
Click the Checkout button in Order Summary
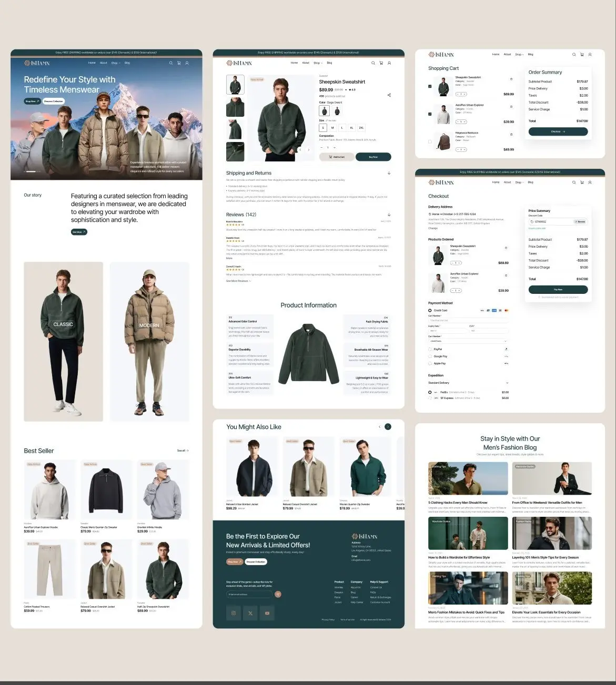pos(558,131)
